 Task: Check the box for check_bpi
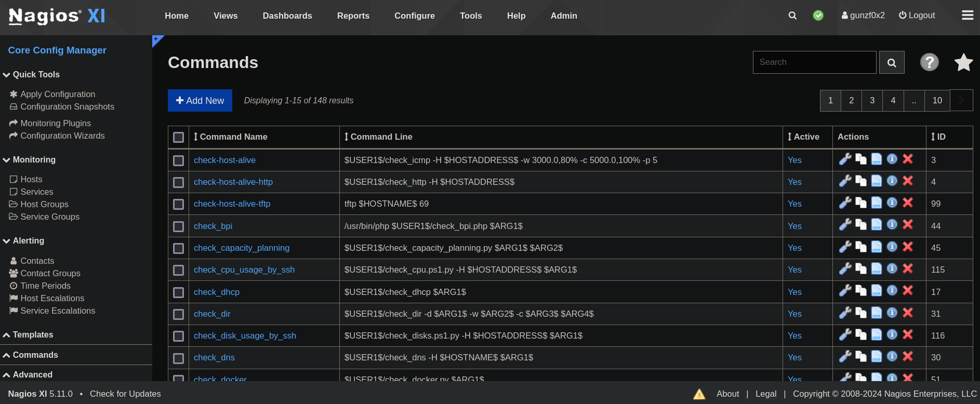(x=178, y=226)
